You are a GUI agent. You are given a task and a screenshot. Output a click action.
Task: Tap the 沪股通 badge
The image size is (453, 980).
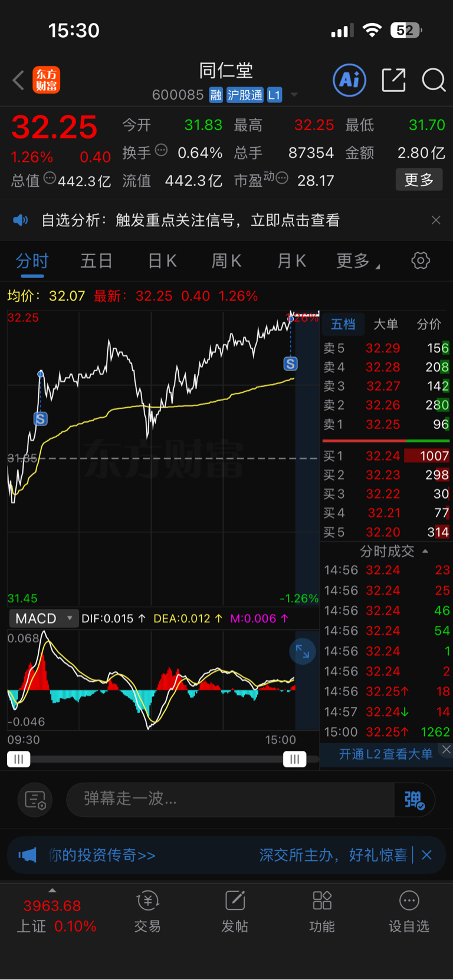tap(245, 95)
